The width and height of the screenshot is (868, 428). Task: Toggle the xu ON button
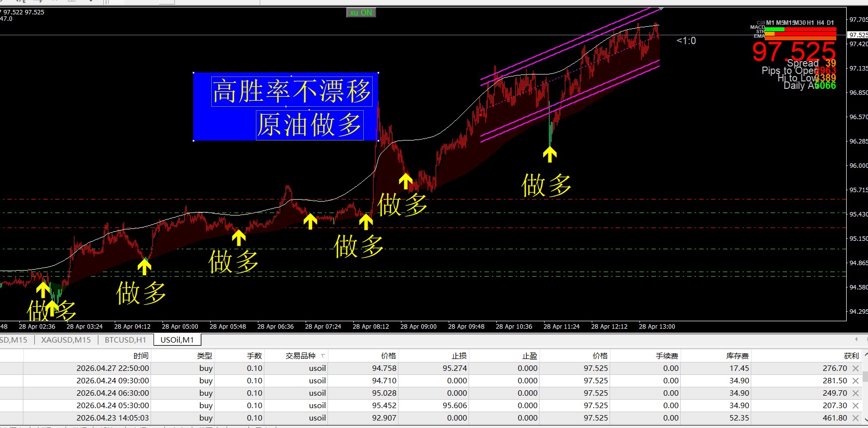[x=361, y=12]
